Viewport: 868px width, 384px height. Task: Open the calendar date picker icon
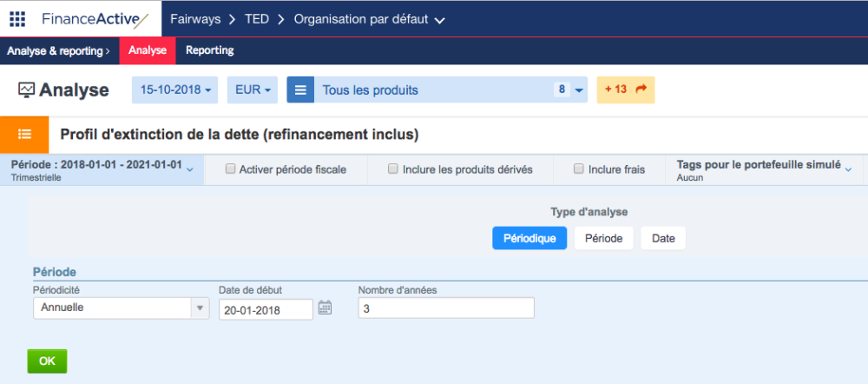(325, 308)
